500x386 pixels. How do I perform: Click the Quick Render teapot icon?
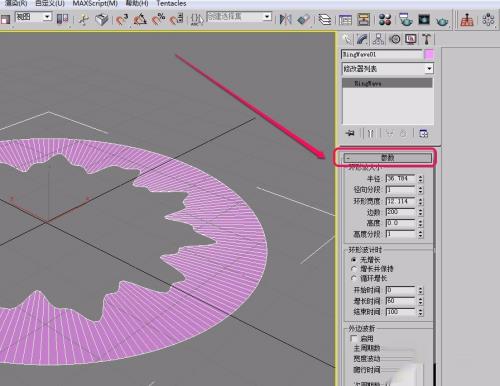coord(442,20)
